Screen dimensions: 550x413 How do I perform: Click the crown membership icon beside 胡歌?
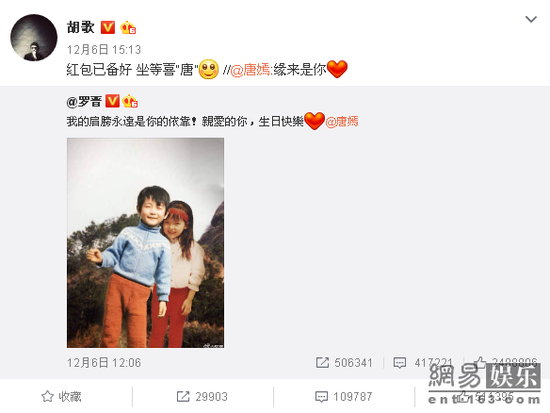(x=128, y=27)
